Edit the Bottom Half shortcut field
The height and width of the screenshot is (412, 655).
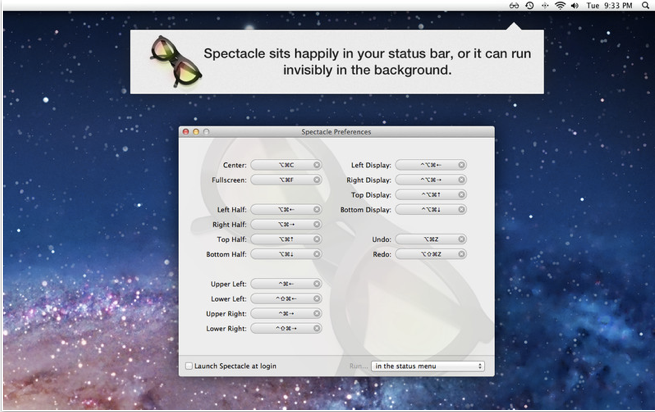[x=286, y=254]
